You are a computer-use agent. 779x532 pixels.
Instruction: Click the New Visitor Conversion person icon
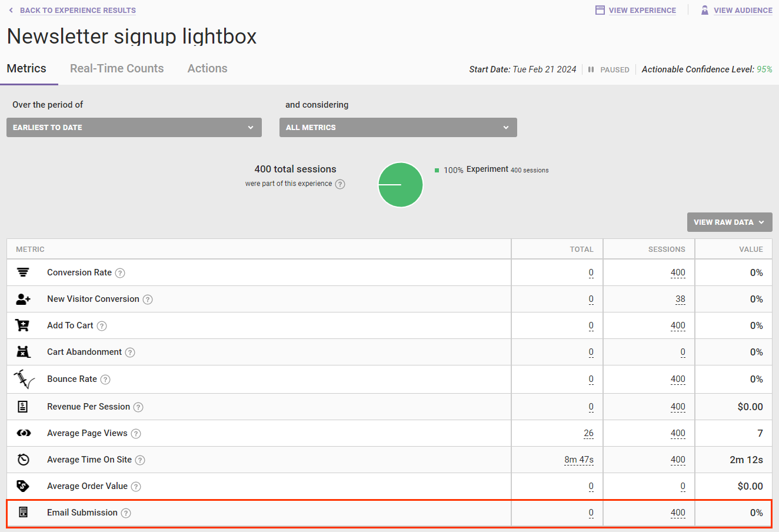[x=23, y=299]
